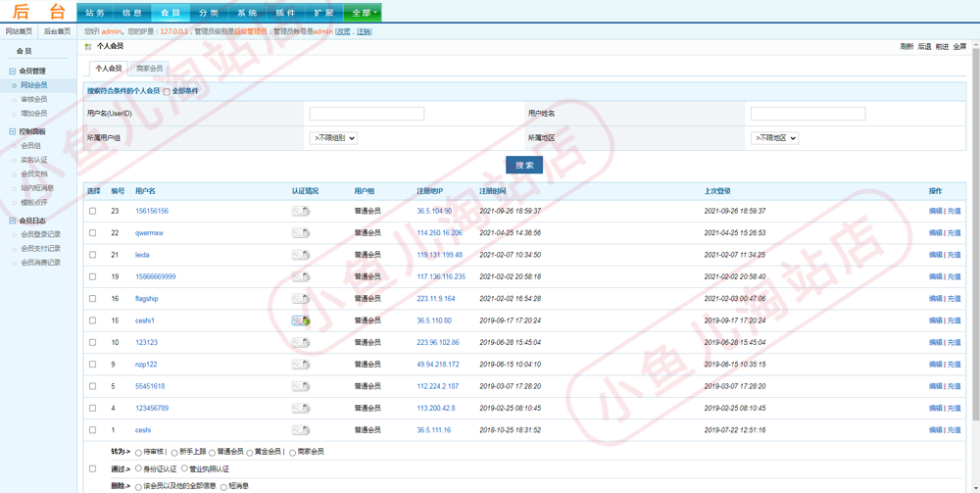This screenshot has width=980, height=493.
Task: Click certification icon for user nzp122
Action: pyautogui.click(x=301, y=365)
